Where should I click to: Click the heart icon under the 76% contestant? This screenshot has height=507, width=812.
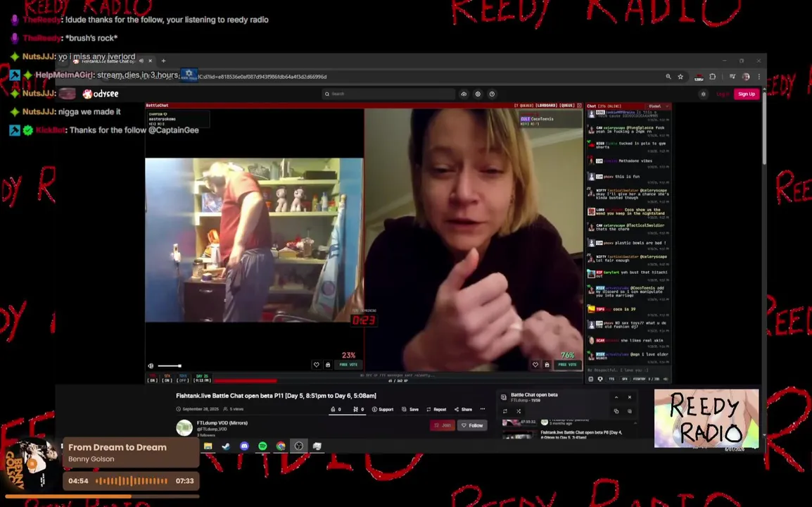pos(535,365)
